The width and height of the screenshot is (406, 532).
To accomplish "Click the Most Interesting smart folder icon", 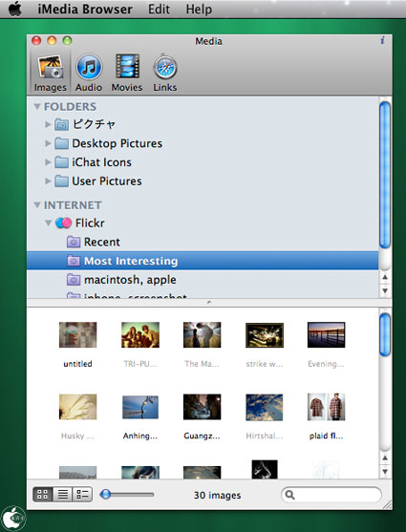I will 74,261.
